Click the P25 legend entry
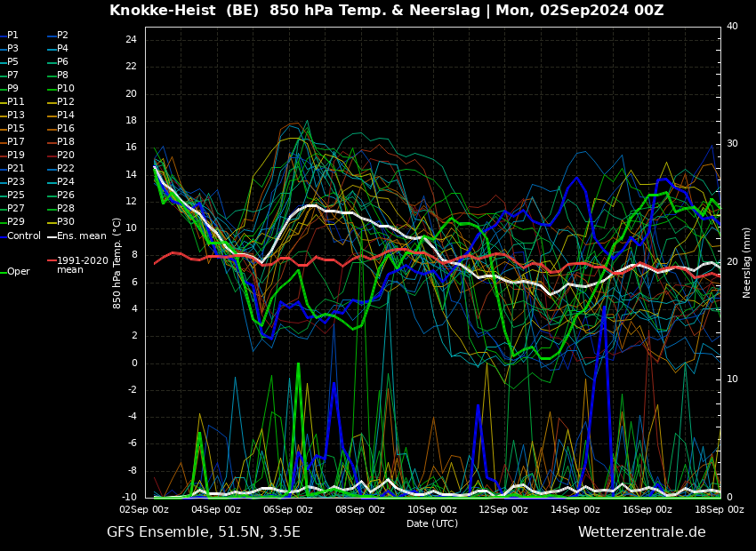Image resolution: width=756 pixels, height=551 pixels. [12, 195]
